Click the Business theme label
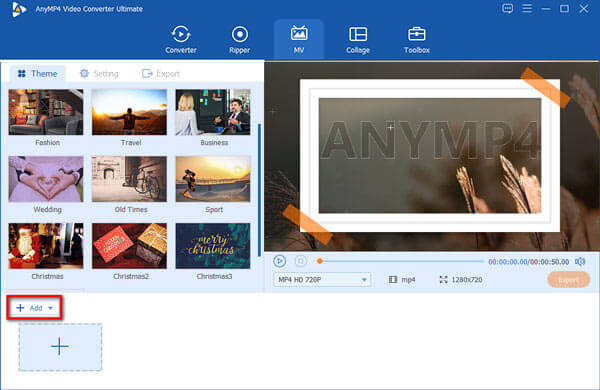600x390 pixels. [214, 142]
